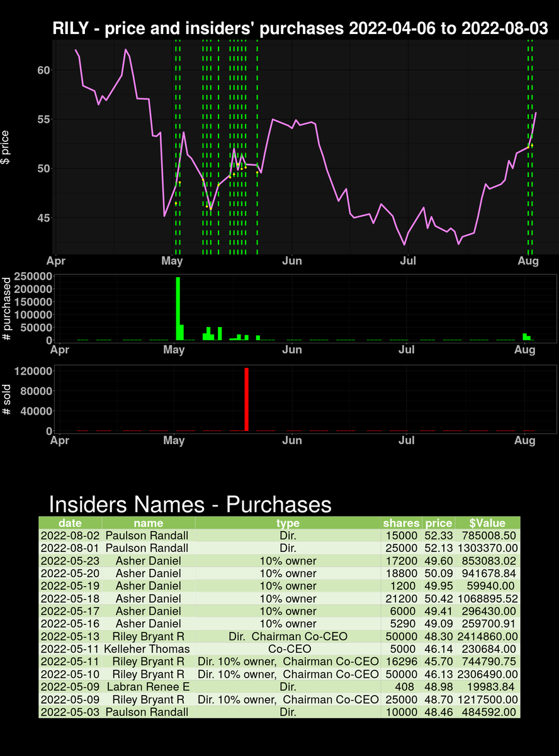The width and height of the screenshot is (559, 756).
Task: Click the $Value '2306490.00'
Action: click(488, 674)
